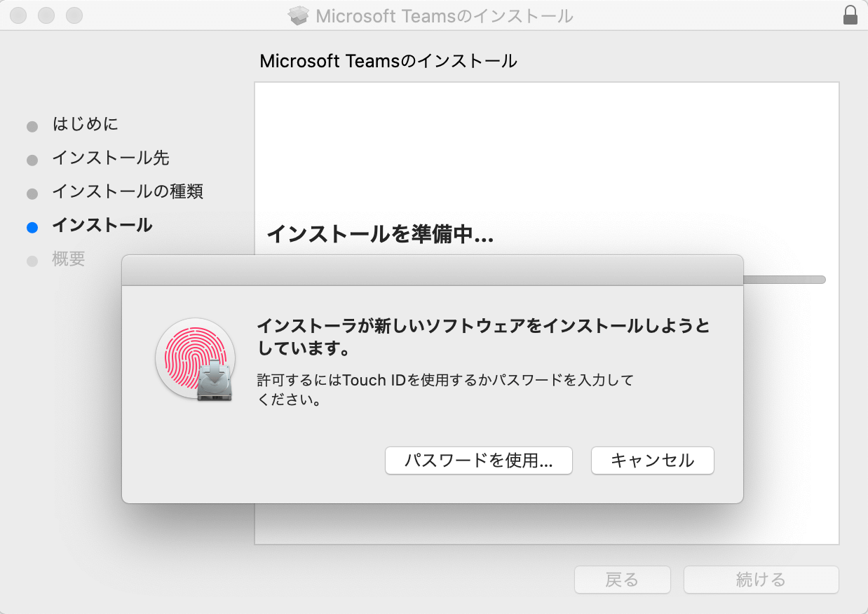The image size is (868, 614).
Task: Click the installer disk drive badge icon
Action: pos(215,381)
